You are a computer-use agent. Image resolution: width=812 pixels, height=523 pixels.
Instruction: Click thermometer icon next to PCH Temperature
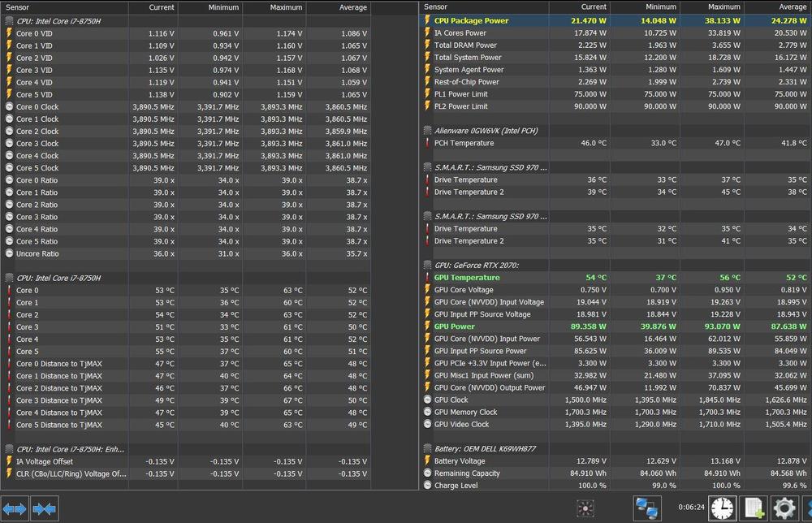point(427,143)
